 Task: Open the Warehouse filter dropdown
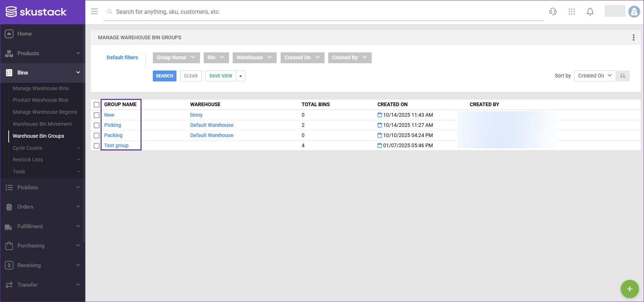point(254,57)
